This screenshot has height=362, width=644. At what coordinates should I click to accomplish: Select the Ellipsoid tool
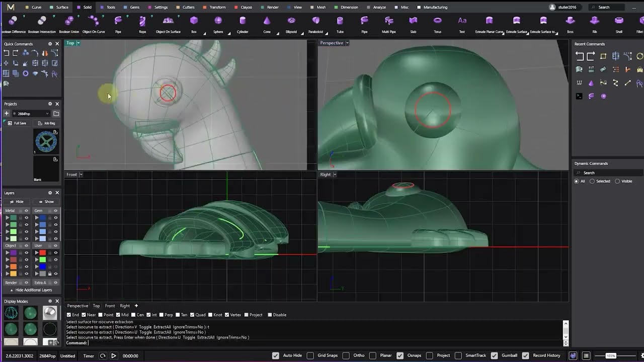pos(291,25)
